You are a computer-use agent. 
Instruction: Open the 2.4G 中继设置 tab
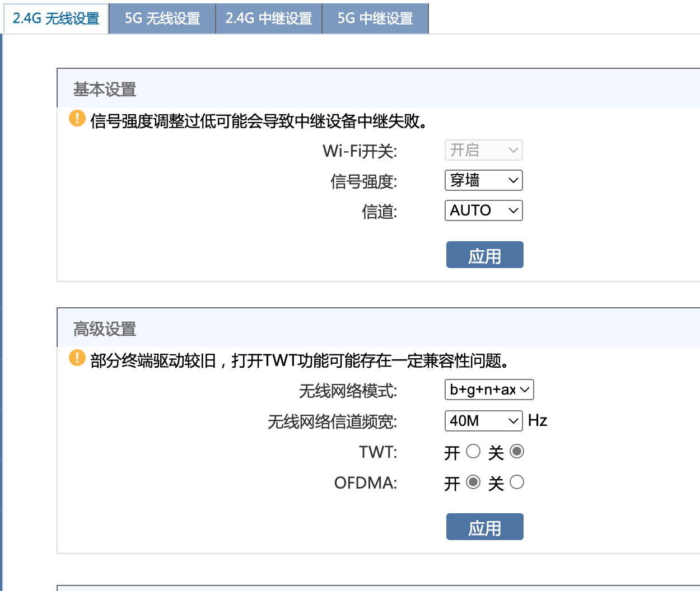click(269, 18)
